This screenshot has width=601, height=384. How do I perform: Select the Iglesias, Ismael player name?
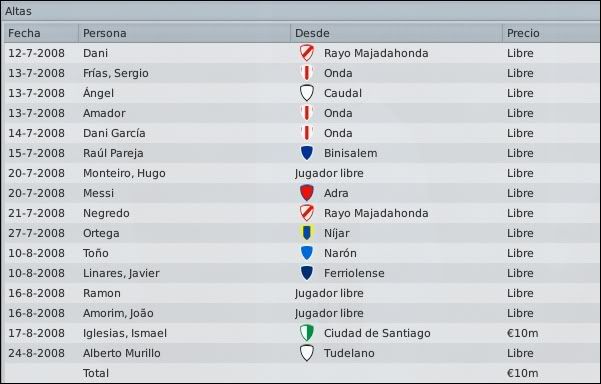(x=125, y=333)
